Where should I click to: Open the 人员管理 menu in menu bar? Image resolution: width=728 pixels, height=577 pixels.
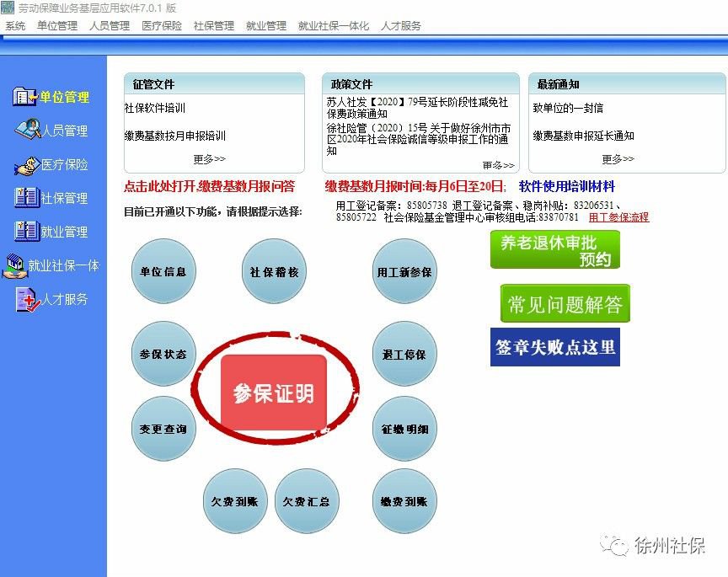tap(110, 26)
